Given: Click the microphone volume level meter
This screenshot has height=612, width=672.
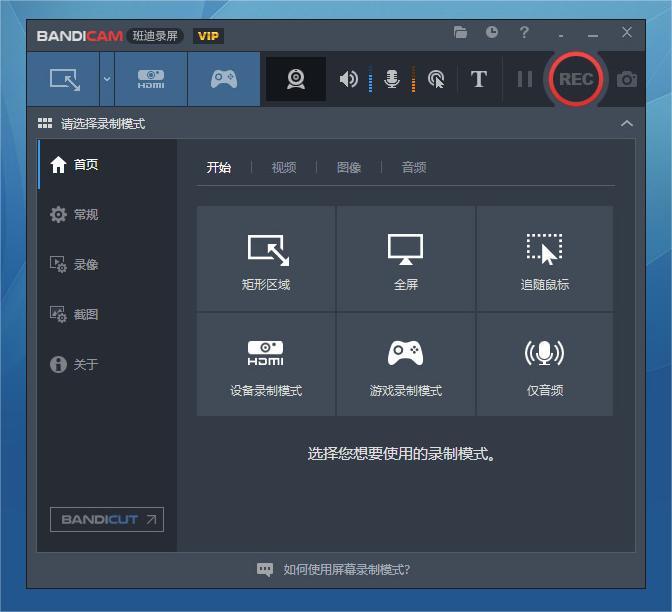Looking at the screenshot, I should tap(413, 79).
